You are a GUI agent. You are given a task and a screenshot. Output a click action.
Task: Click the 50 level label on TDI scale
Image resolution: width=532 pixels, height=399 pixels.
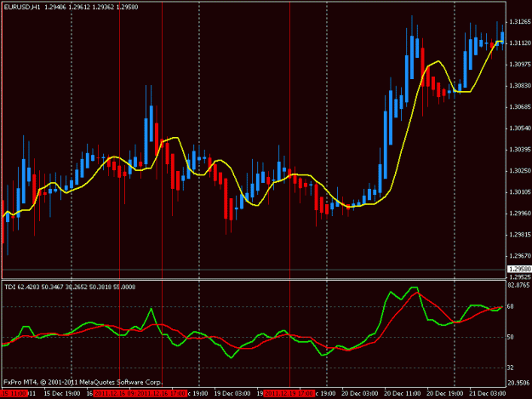pos(510,337)
